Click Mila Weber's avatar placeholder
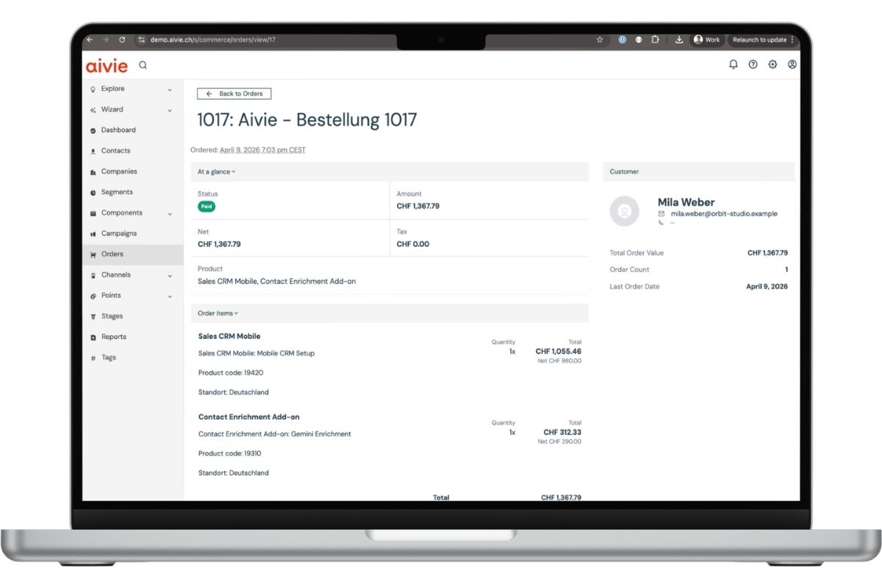This screenshot has width=882, height=588. tap(624, 212)
